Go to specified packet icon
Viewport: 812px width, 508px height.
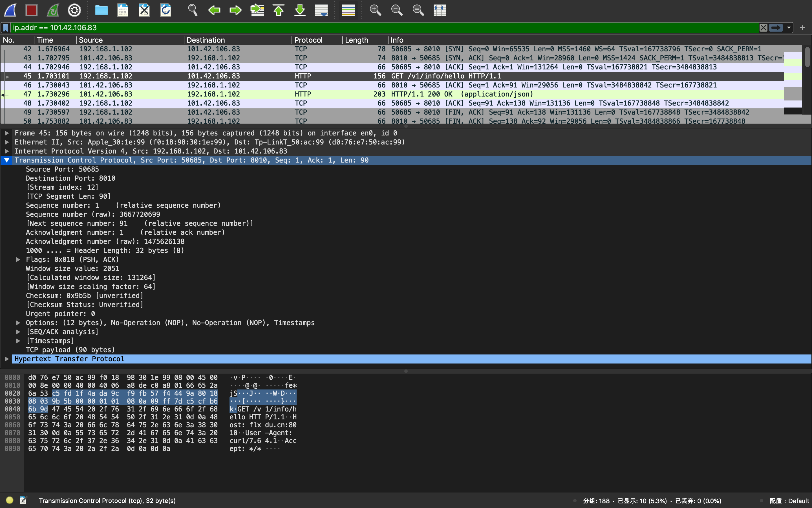coord(257,10)
